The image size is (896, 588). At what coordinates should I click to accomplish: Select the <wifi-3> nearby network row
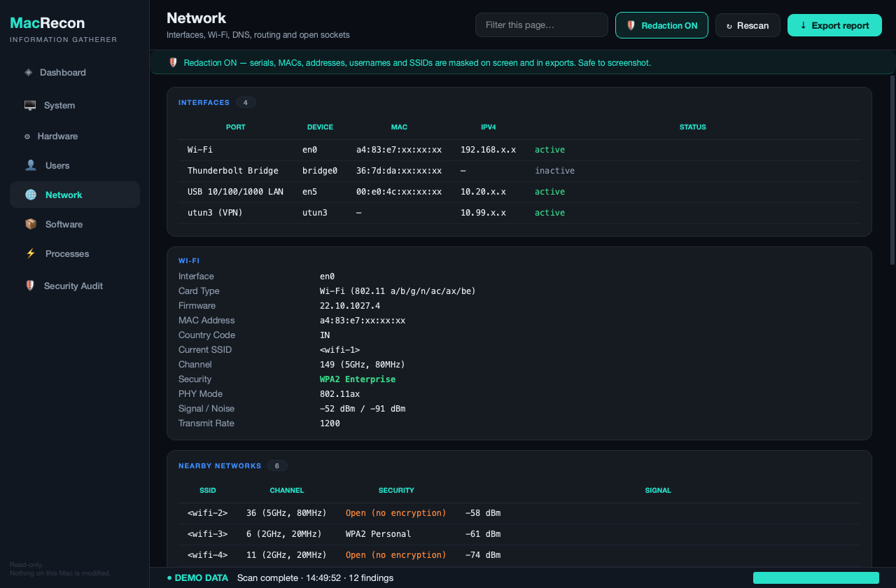(519, 534)
